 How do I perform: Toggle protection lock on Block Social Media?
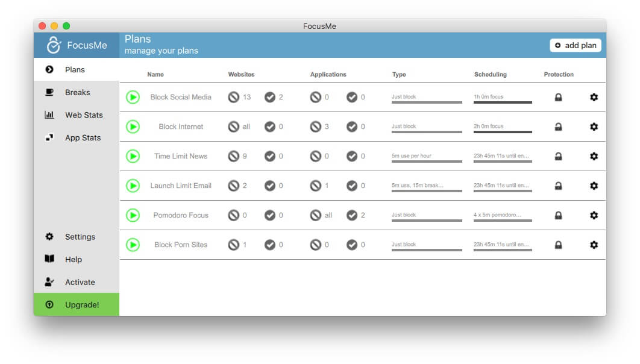[x=558, y=97]
